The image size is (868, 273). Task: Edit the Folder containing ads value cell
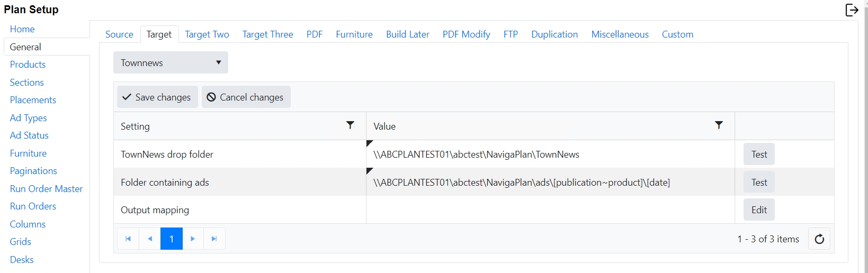pos(550,183)
